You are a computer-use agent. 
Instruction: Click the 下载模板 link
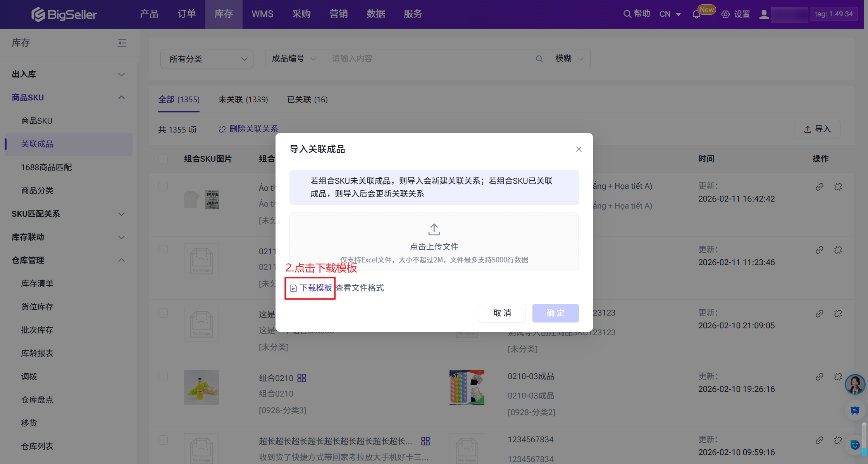click(315, 288)
